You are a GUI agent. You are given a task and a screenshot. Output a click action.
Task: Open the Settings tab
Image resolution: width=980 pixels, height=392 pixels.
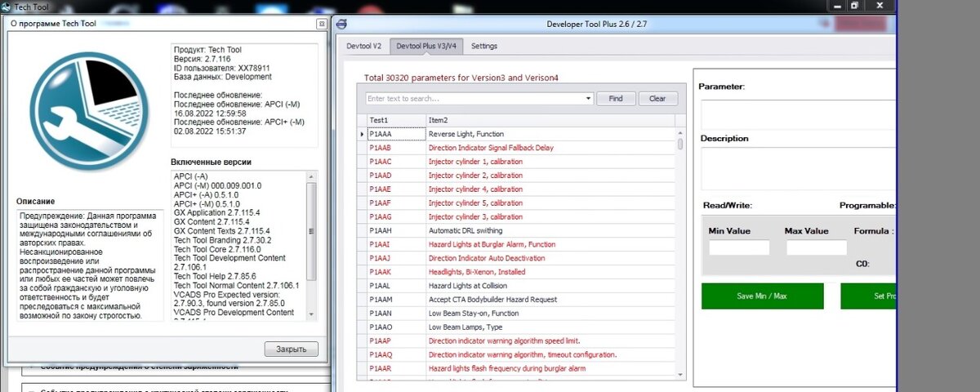[483, 46]
